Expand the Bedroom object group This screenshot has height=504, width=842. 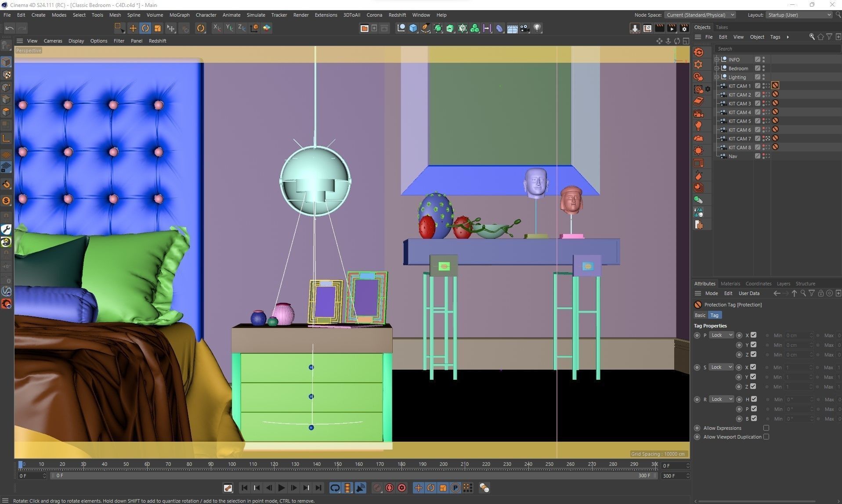[x=717, y=68]
